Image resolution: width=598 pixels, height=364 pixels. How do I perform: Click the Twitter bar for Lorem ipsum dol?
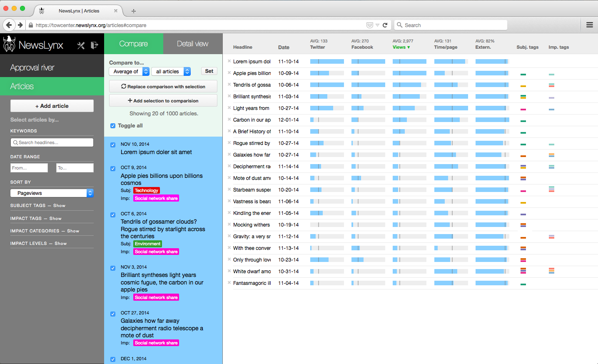tap(327, 62)
